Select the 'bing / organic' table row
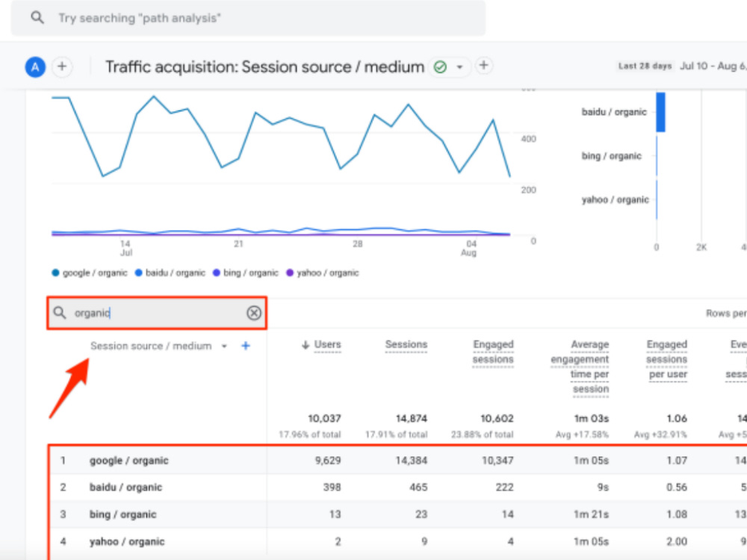 (x=398, y=514)
